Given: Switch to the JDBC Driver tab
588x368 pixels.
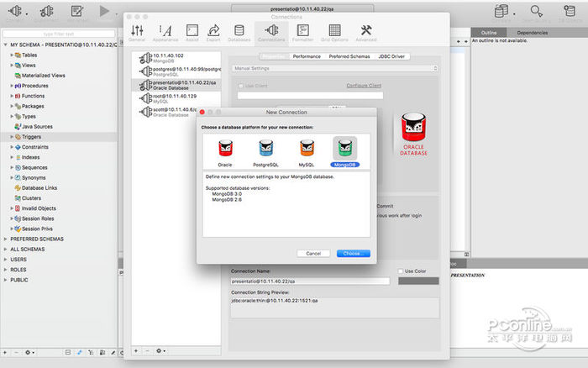Looking at the screenshot, I should [391, 56].
